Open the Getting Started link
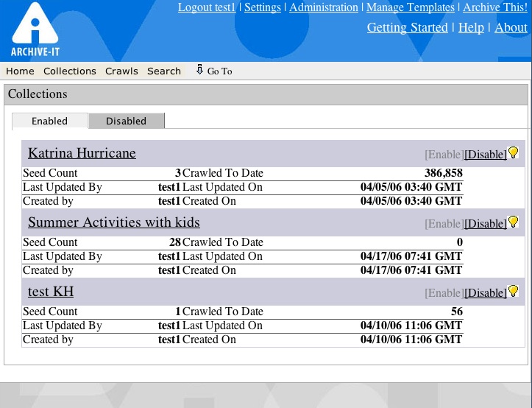This screenshot has width=532, height=408. (407, 27)
